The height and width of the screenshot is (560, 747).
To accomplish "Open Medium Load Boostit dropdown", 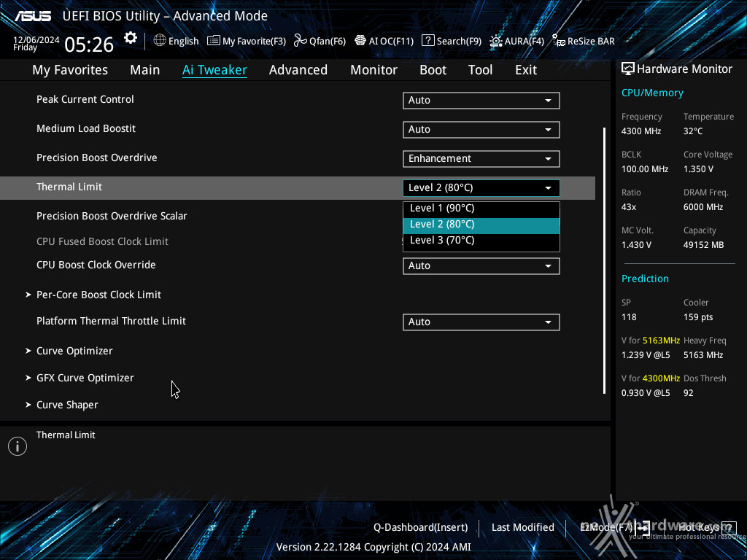I will [481, 130].
